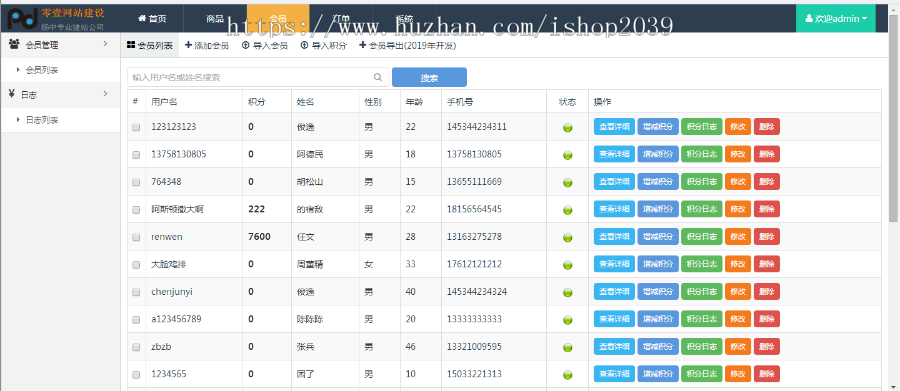900x391 pixels.
Task: Check the box for chenjunyi
Action: [x=136, y=292]
